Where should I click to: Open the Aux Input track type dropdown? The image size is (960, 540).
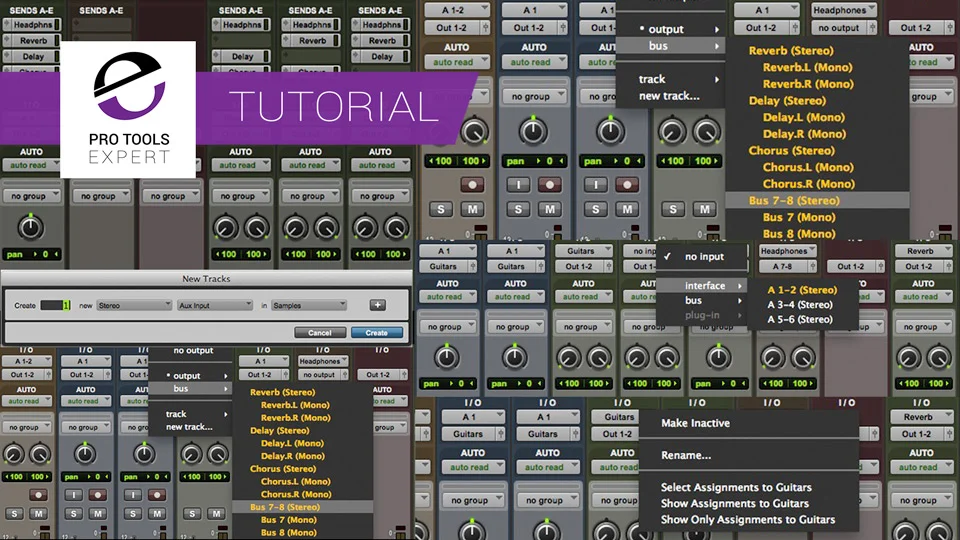click(215, 305)
